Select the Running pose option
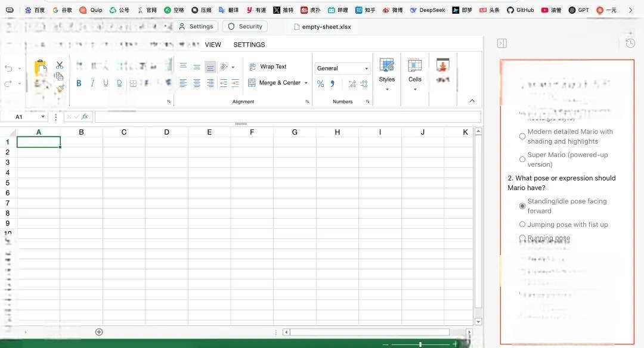 (x=522, y=238)
